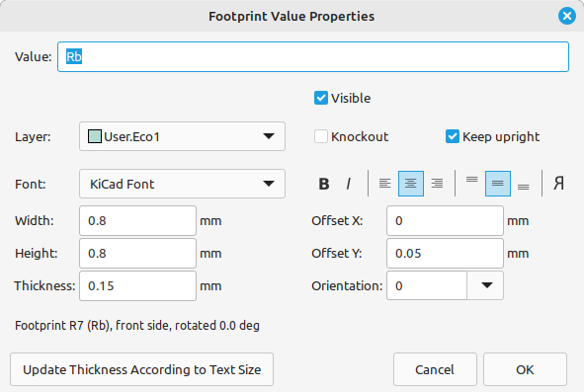Disable Keep upright option

coord(453,136)
